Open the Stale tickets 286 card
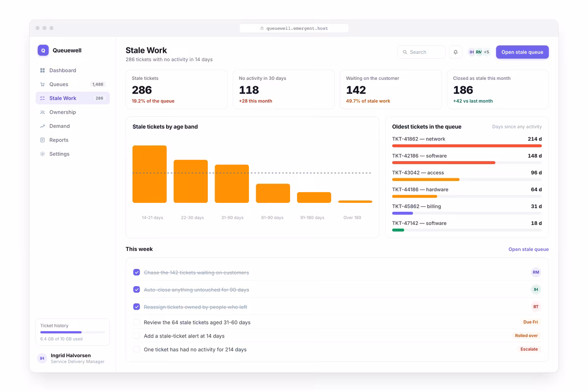588x392 pixels. click(177, 89)
